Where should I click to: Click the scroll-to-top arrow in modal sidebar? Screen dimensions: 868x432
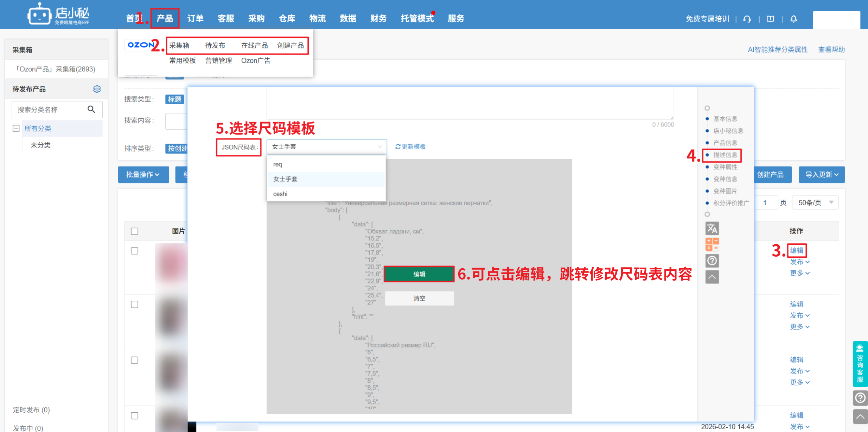tap(712, 277)
